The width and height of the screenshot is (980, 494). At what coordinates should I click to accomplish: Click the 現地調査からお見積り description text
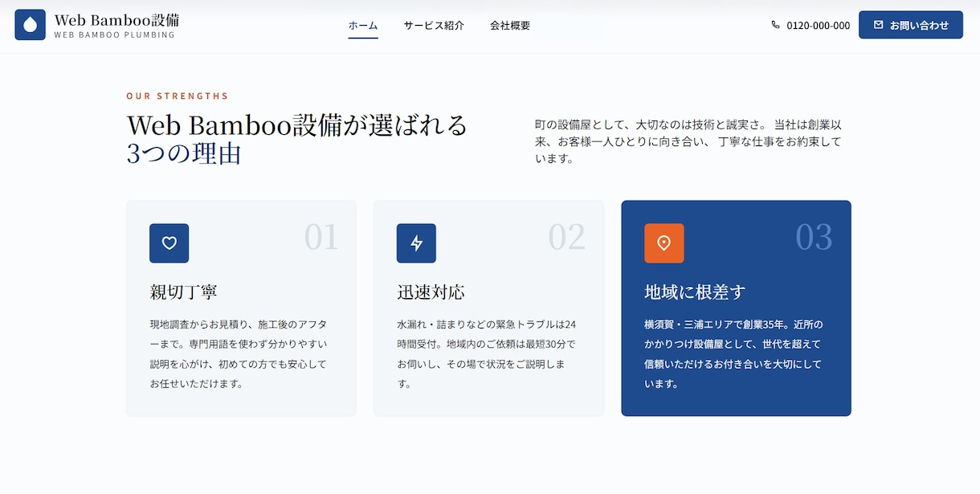coord(239,354)
